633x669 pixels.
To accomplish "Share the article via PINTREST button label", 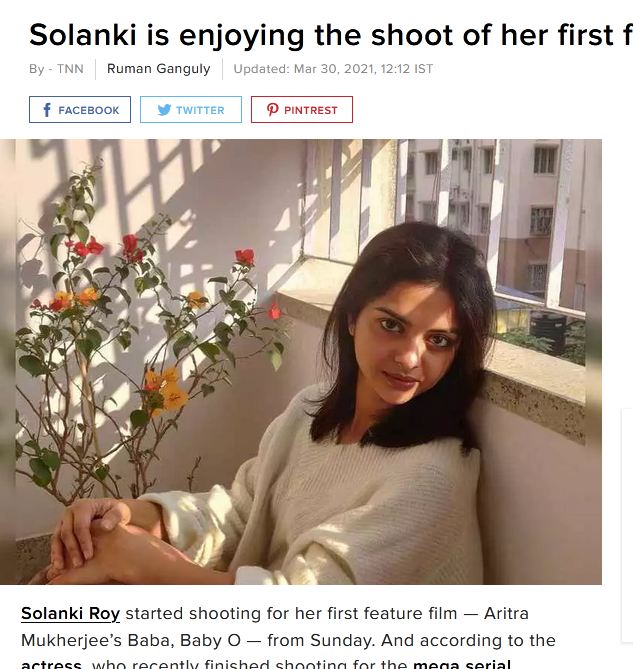I will 311,111.
